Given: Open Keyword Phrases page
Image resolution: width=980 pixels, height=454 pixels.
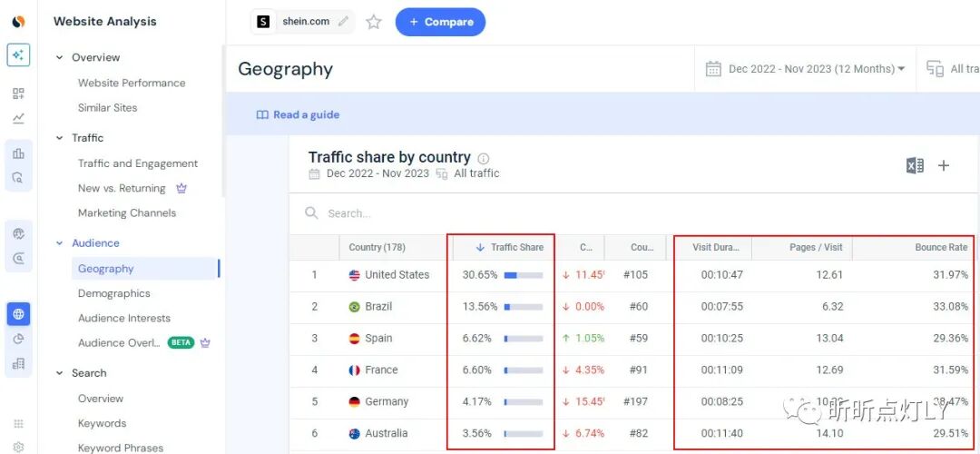Looking at the screenshot, I should [x=120, y=448].
